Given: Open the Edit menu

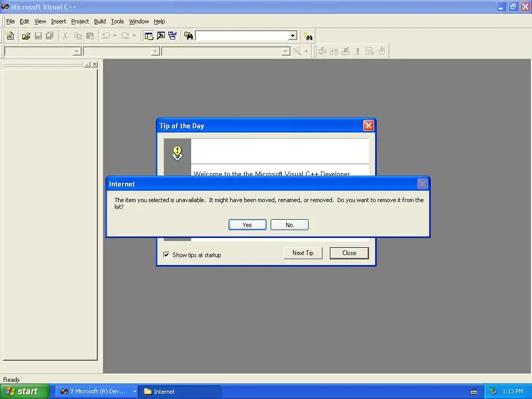Looking at the screenshot, I should pyautogui.click(x=24, y=21).
